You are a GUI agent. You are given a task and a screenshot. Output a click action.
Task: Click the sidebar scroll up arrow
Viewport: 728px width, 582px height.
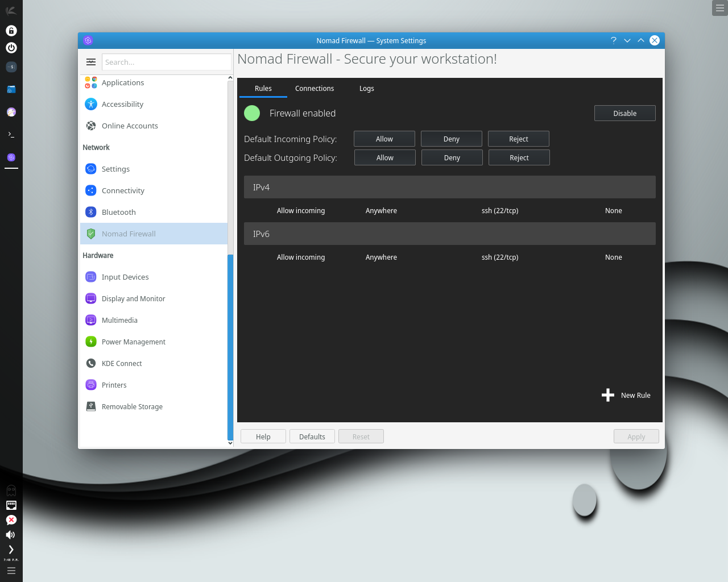[x=230, y=78]
